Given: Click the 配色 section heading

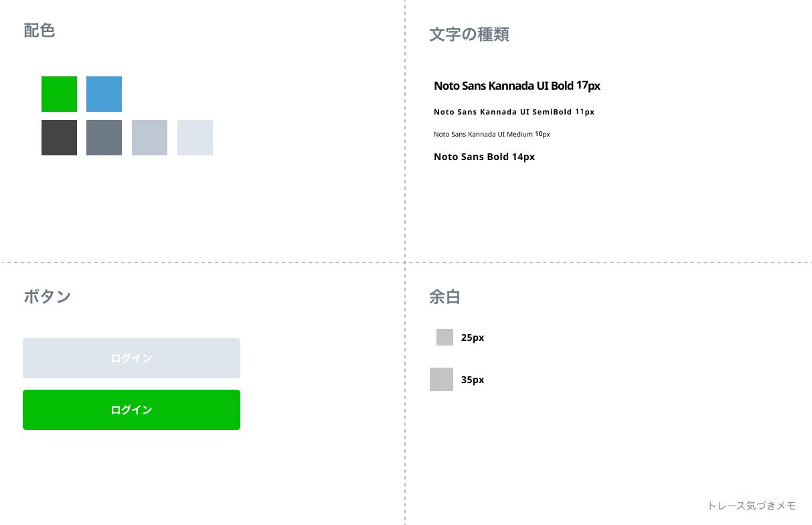Looking at the screenshot, I should point(39,30).
